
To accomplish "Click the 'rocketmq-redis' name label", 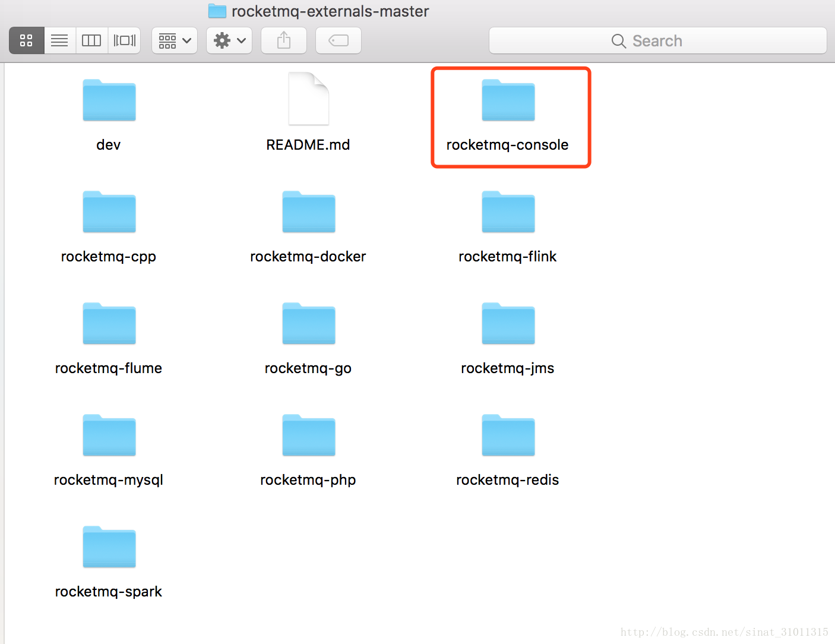I will pyautogui.click(x=508, y=480).
